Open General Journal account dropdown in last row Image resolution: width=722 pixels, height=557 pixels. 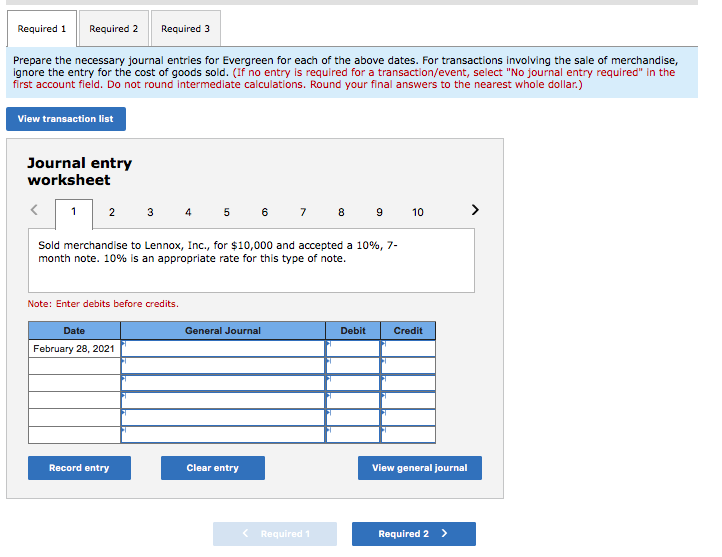[x=223, y=435]
